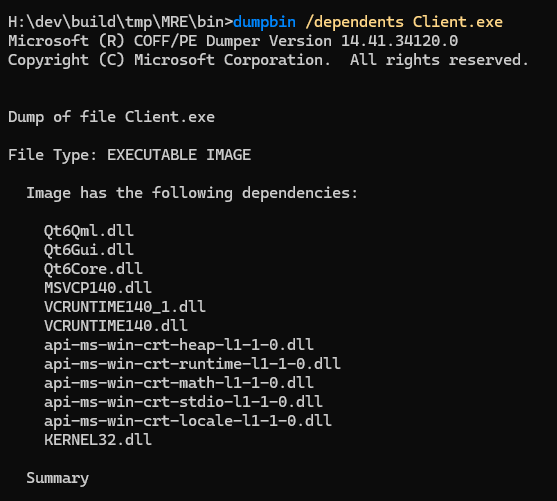Viewport: 557px width, 501px height.
Task: Click the api-ms-win-crt-runtime-l1-1-0.dll line
Action: (192, 364)
